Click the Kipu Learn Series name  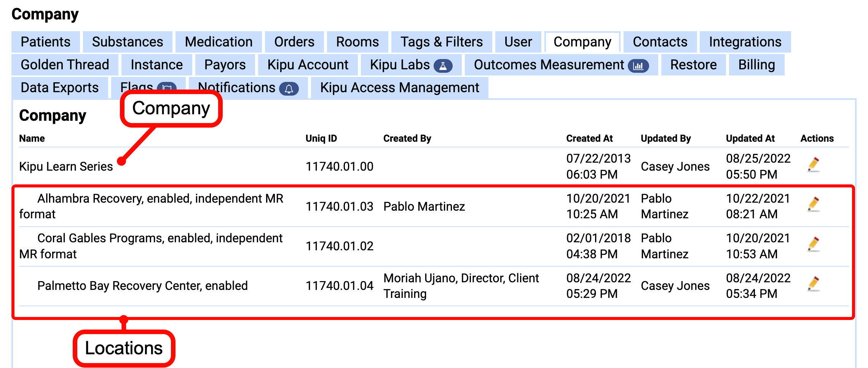click(66, 166)
